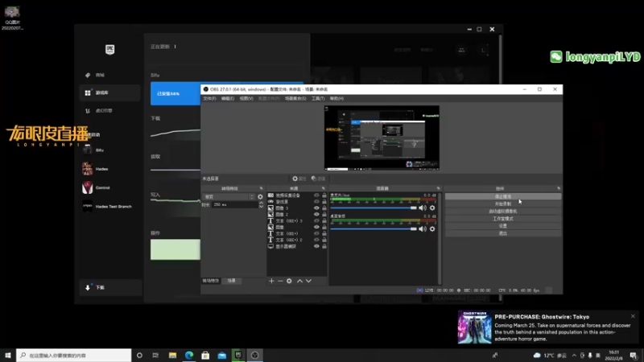Click 退出 to exit OBS
Viewport: 644px width, 362px height.
click(x=502, y=233)
